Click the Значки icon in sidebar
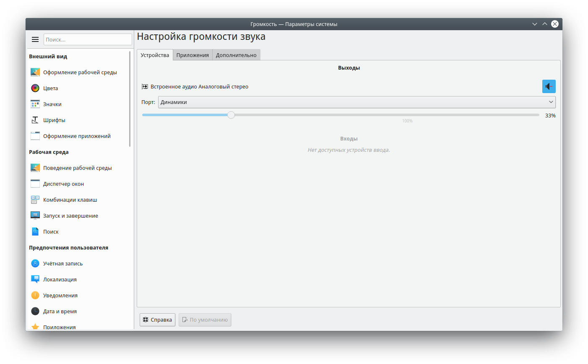The height and width of the screenshot is (364, 588). click(35, 104)
